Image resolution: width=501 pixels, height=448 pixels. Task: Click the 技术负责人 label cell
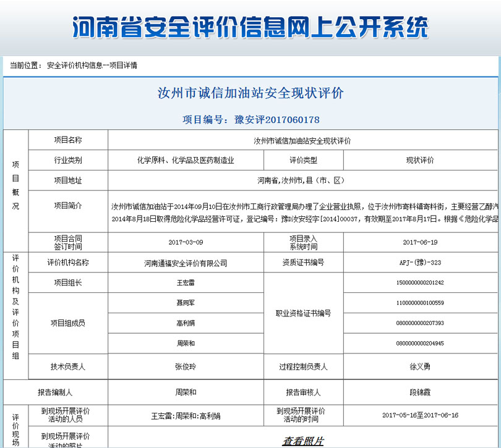pos(68,366)
